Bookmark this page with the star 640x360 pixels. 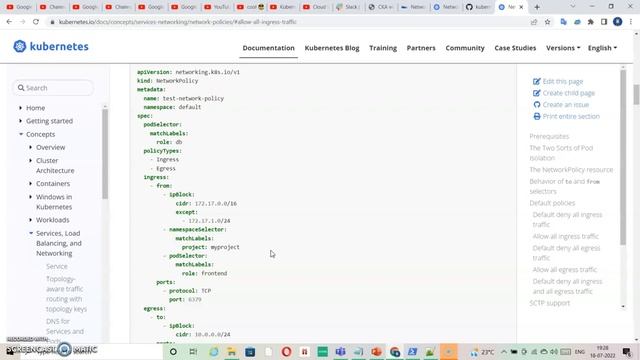click(548, 22)
